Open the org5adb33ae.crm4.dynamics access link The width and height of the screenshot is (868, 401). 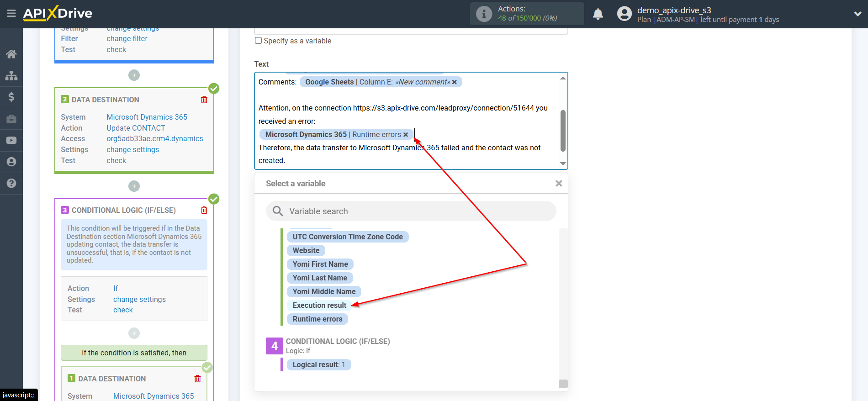155,139
